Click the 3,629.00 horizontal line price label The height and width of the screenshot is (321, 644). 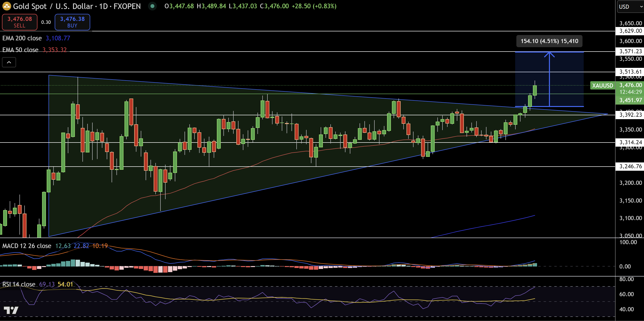[630, 31]
